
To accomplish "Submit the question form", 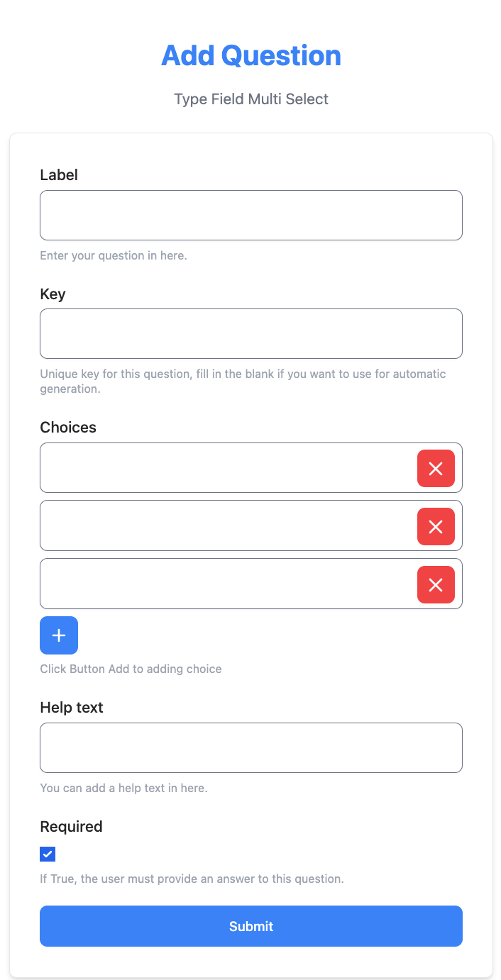I will tap(251, 926).
